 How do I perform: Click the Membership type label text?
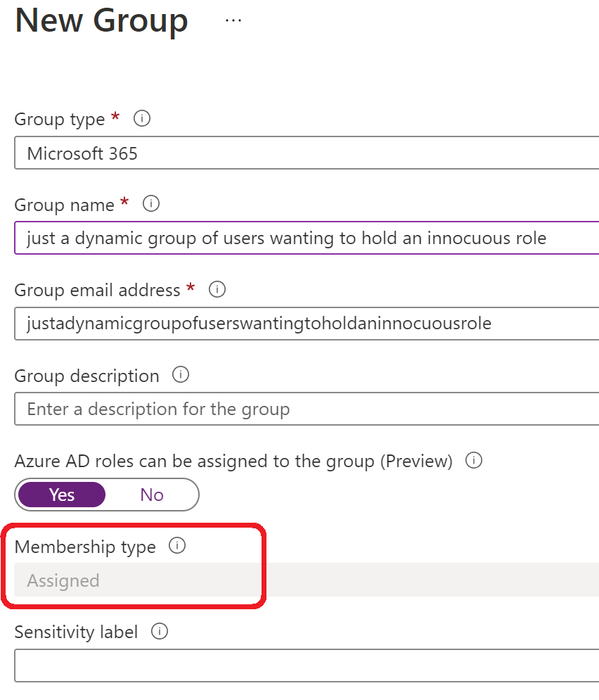(x=85, y=547)
